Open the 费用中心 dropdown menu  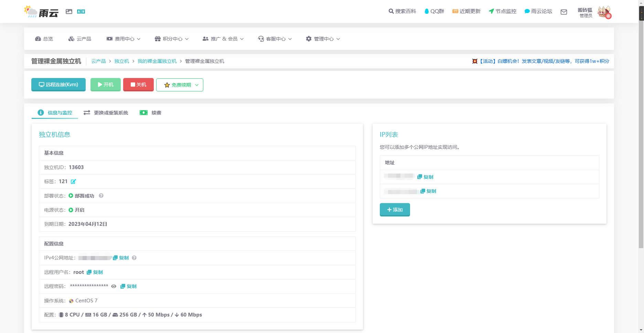(x=124, y=39)
